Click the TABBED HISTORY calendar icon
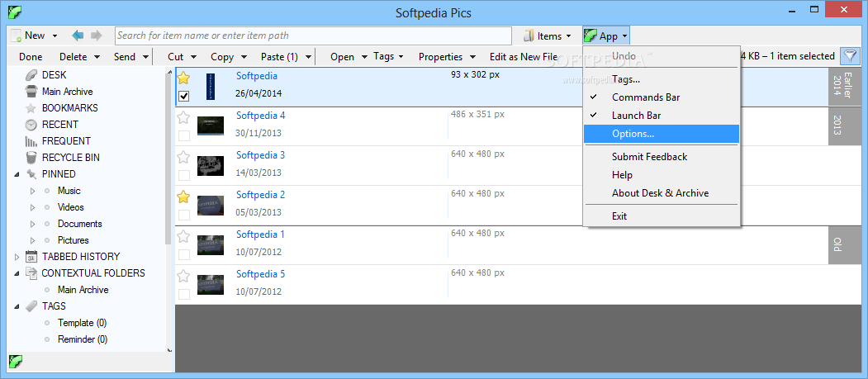 32,257
